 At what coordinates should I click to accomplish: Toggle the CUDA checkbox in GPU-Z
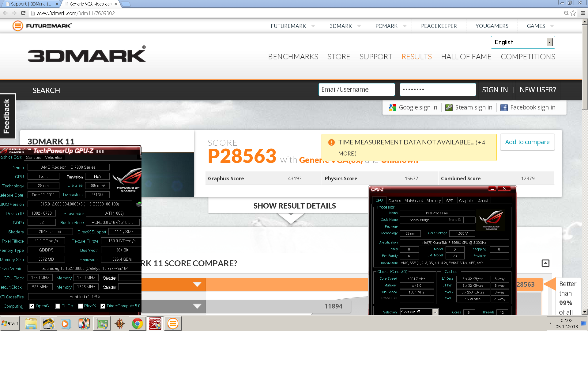pos(58,306)
